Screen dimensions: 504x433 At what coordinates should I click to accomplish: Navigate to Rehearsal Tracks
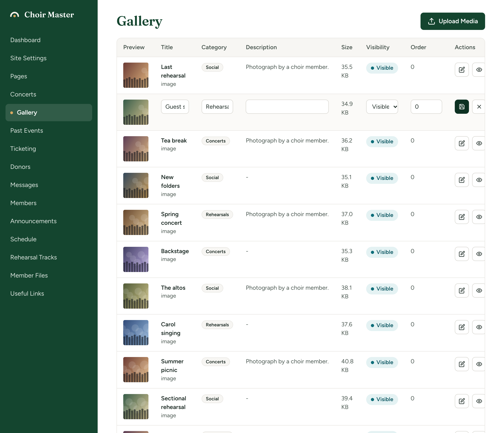[49, 257]
